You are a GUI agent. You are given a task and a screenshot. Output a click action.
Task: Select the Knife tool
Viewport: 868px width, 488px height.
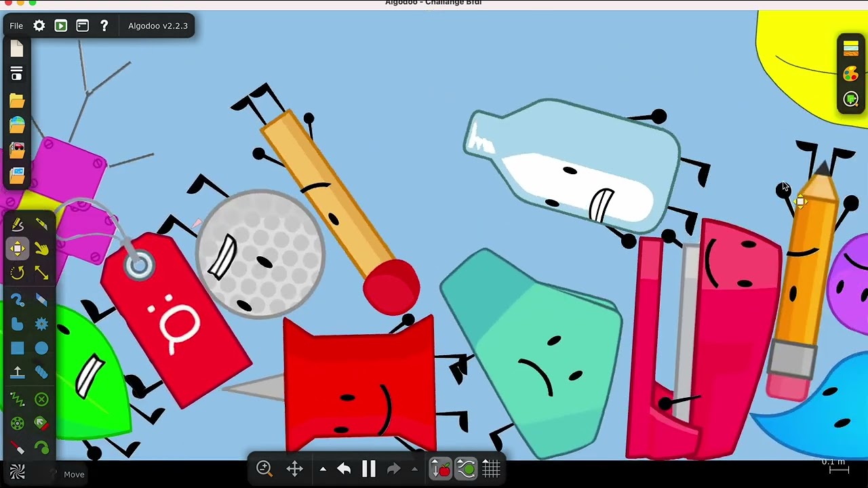tap(41, 224)
